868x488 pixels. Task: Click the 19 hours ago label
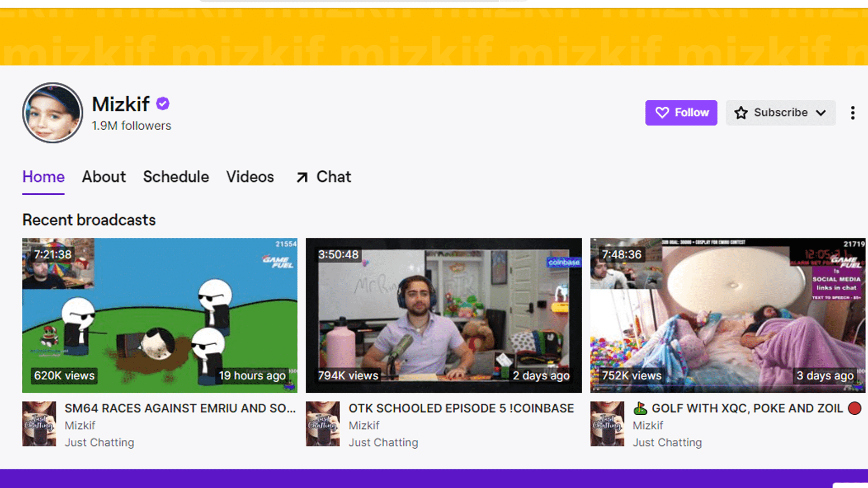(252, 375)
